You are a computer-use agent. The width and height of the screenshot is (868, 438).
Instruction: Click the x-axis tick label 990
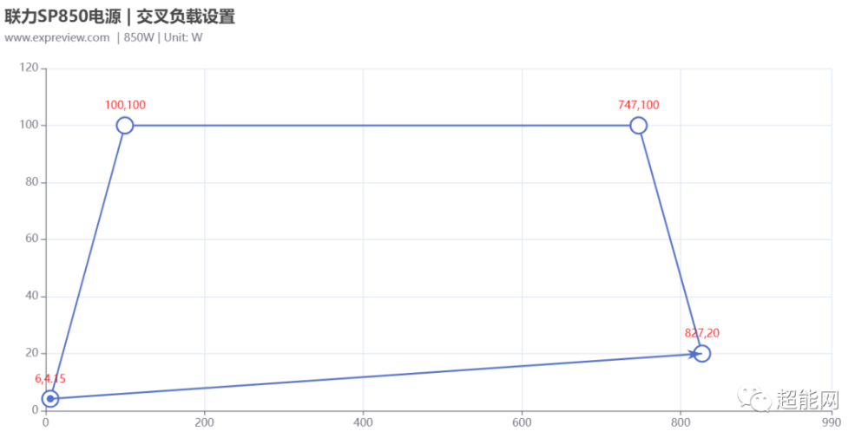click(x=832, y=422)
